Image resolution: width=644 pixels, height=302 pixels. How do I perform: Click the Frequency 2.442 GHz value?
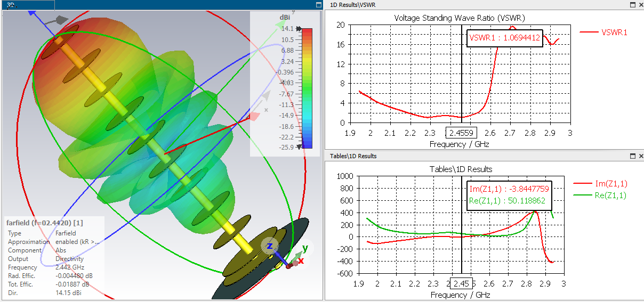[70, 267]
